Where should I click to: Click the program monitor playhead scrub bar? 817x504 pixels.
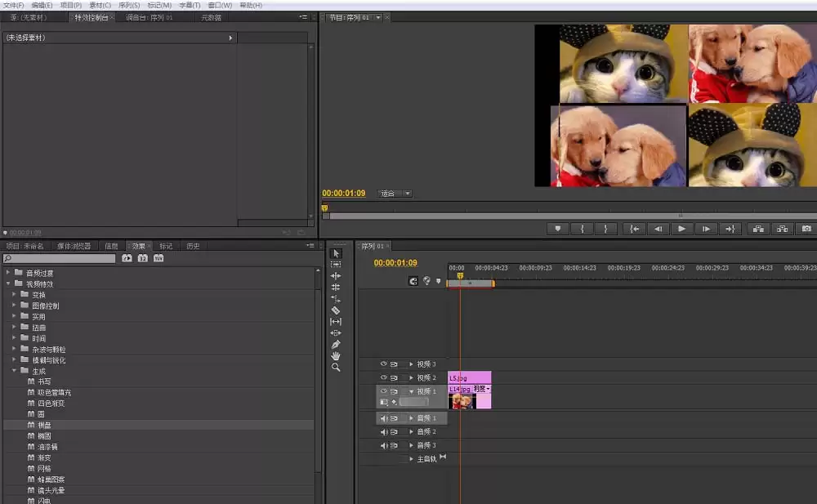coord(569,216)
